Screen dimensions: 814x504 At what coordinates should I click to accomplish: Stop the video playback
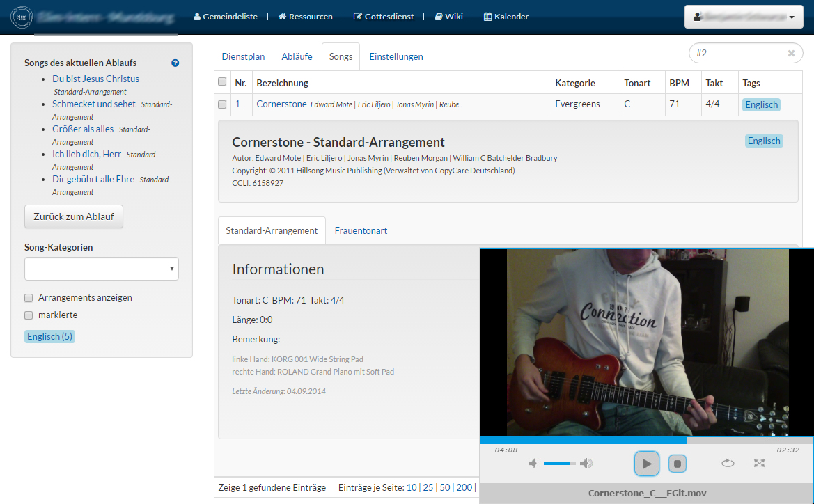click(x=677, y=464)
